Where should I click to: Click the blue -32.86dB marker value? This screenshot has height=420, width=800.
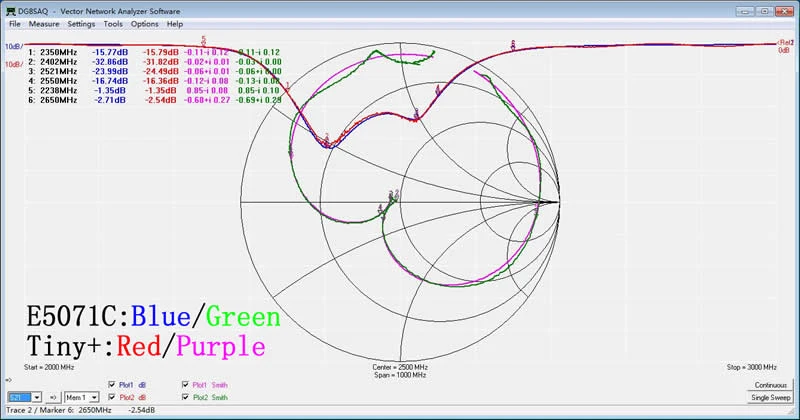110,62
